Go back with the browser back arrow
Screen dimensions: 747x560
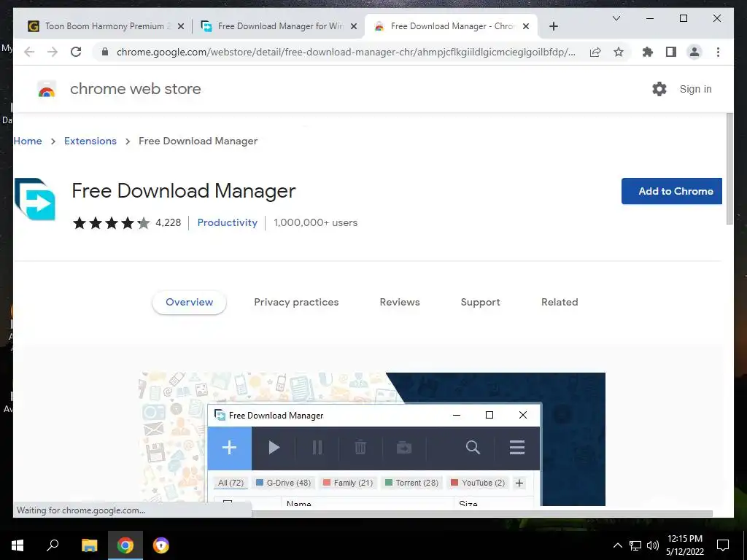29,52
